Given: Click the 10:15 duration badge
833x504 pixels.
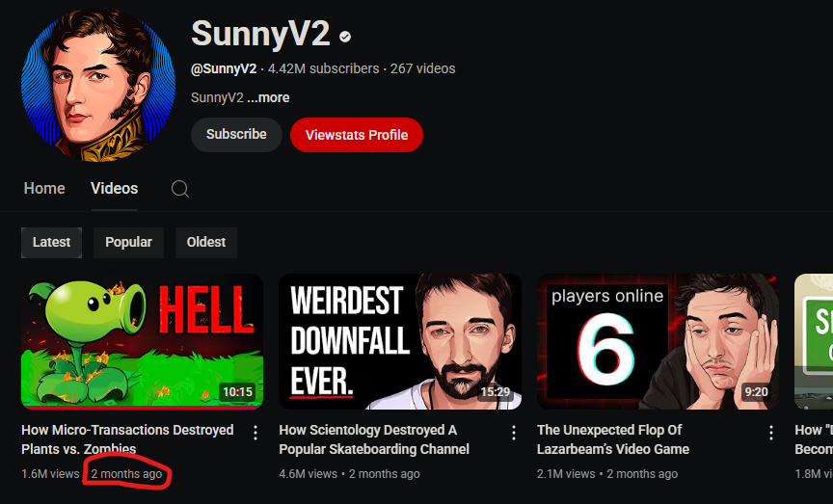Looking at the screenshot, I should click(237, 392).
